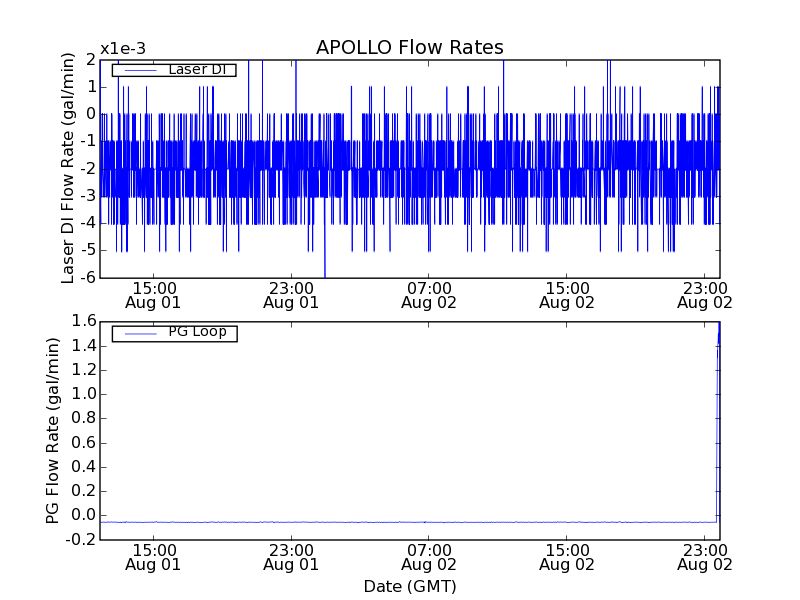
Task: Click the "PG Loop" legend entry
Action: tap(174, 333)
